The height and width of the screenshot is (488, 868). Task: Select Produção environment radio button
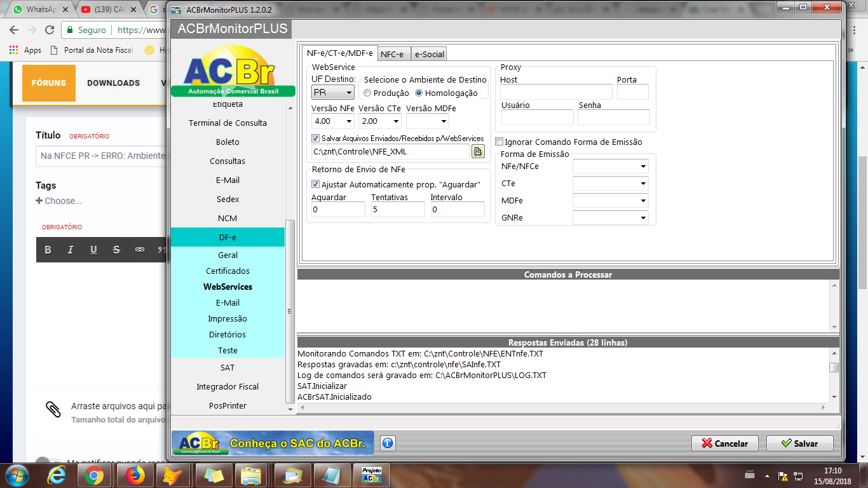point(367,93)
